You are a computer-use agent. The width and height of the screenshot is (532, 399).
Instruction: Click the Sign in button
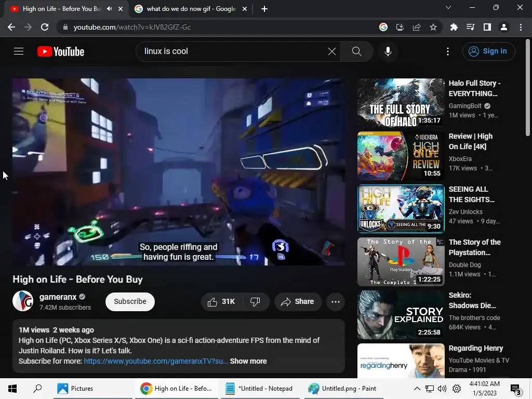pyautogui.click(x=488, y=51)
